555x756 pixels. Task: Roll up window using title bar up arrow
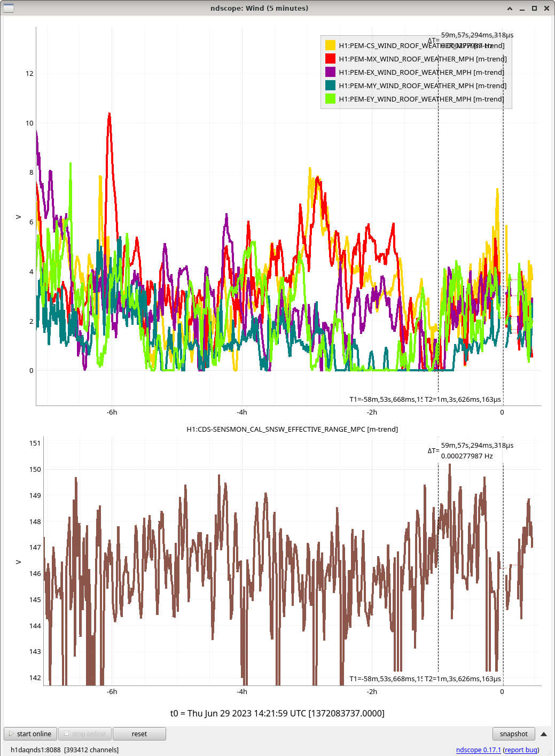pos(510,9)
